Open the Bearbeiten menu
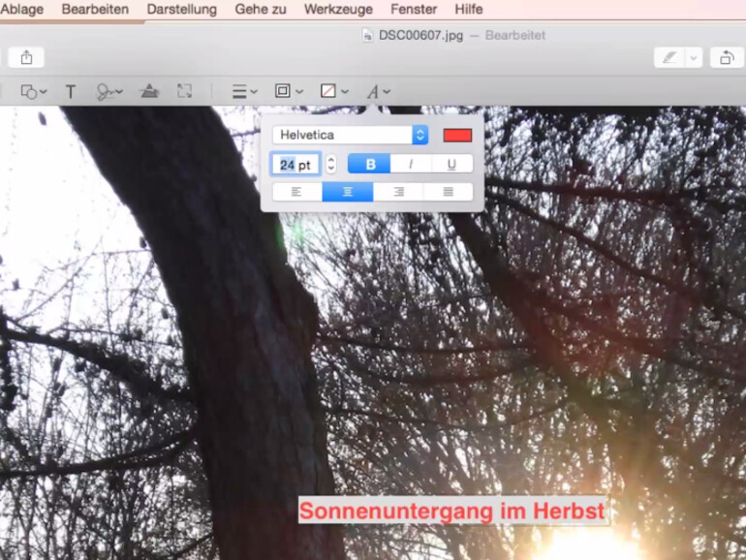 point(95,9)
